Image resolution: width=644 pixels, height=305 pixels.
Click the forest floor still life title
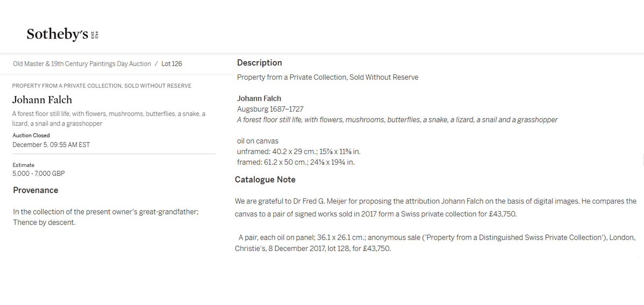[108, 119]
